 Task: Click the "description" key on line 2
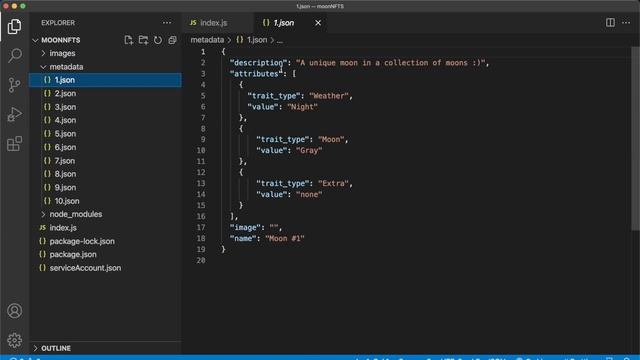(x=258, y=63)
